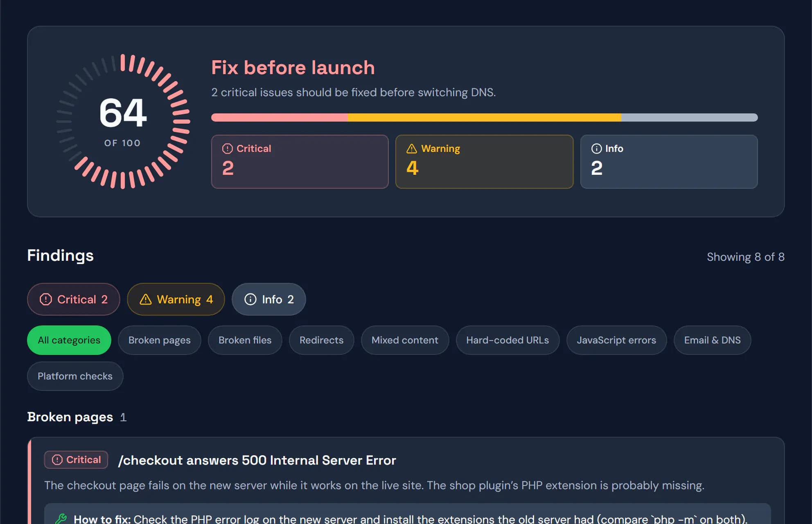Click the 'Findings' section heading
812x524 pixels.
61,255
